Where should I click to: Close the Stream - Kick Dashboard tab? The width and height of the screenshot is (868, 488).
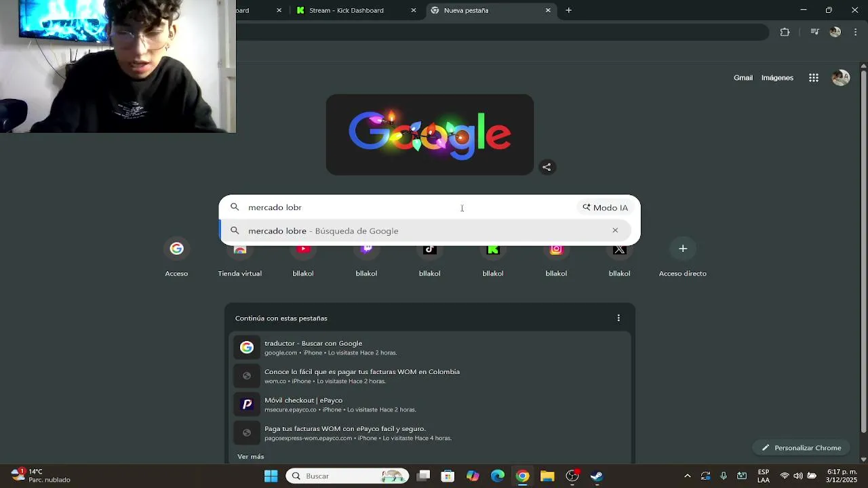[x=414, y=10]
